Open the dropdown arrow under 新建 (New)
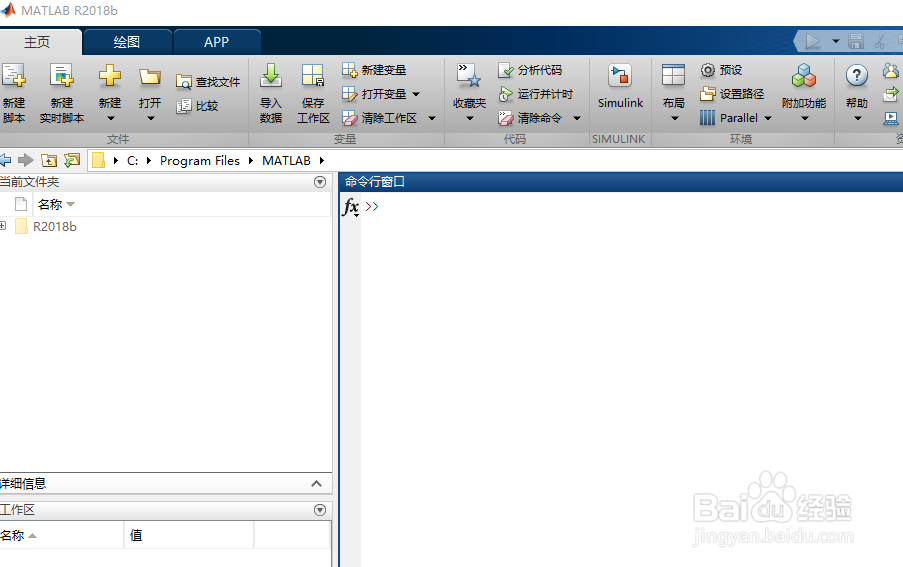 (x=111, y=119)
